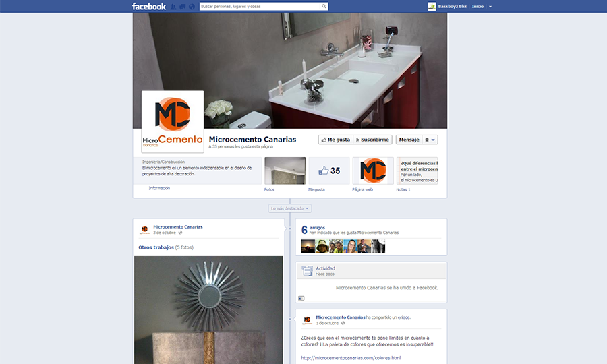Click the Mensaje button
This screenshot has width=607, height=364.
(409, 140)
